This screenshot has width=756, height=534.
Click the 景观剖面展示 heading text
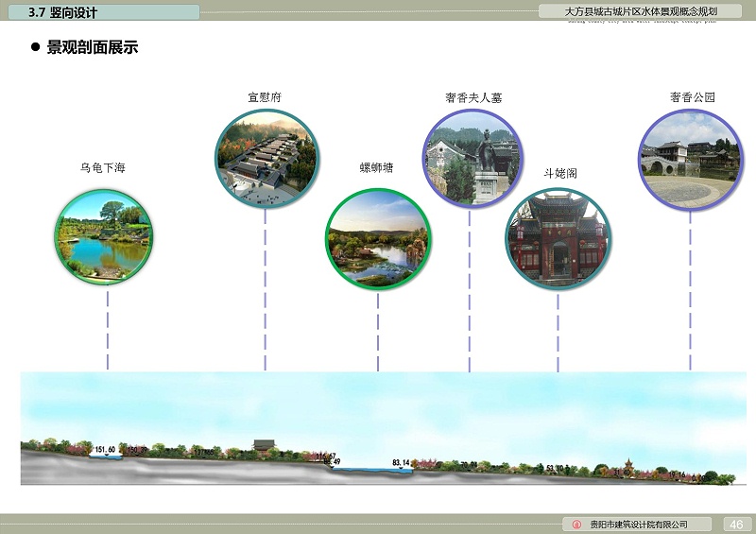coord(93,47)
